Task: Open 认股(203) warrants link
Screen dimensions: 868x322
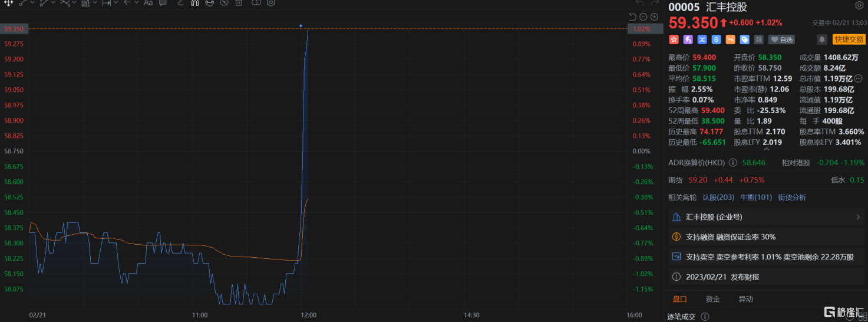Action: click(718, 198)
